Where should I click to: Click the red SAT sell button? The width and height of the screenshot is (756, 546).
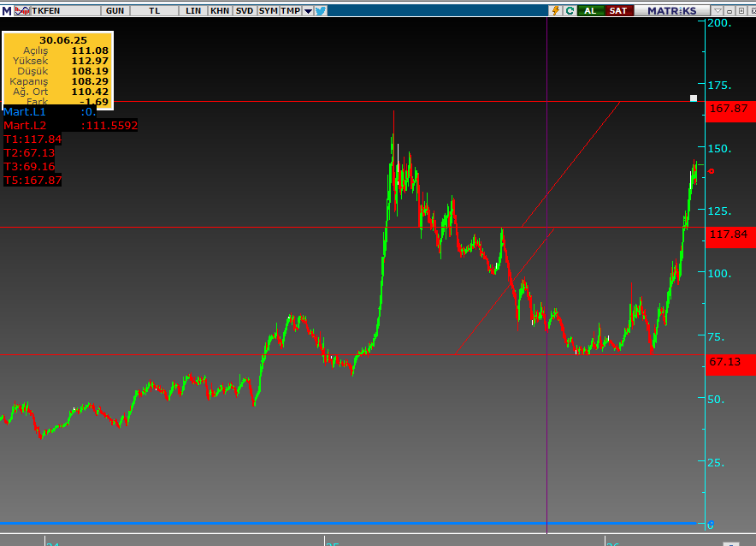(x=618, y=10)
